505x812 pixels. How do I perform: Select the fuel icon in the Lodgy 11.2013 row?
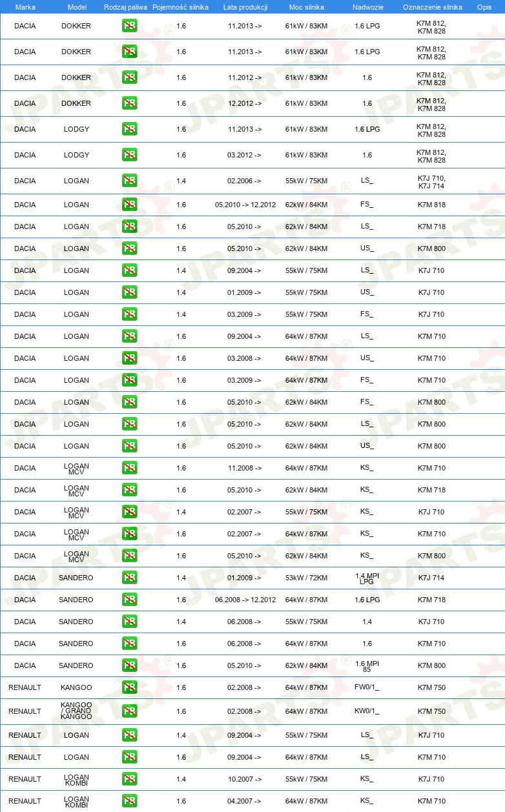(129, 129)
